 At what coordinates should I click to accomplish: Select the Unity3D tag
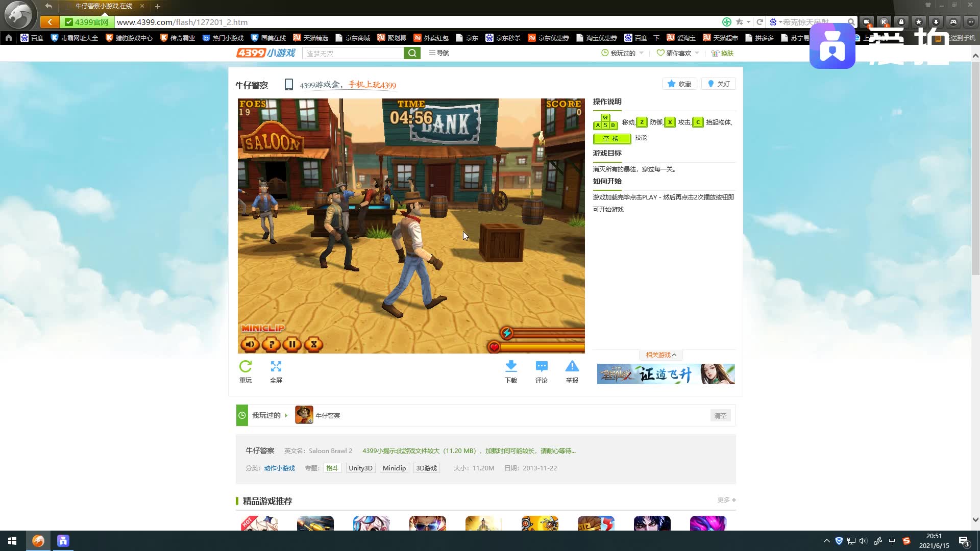[360, 468]
